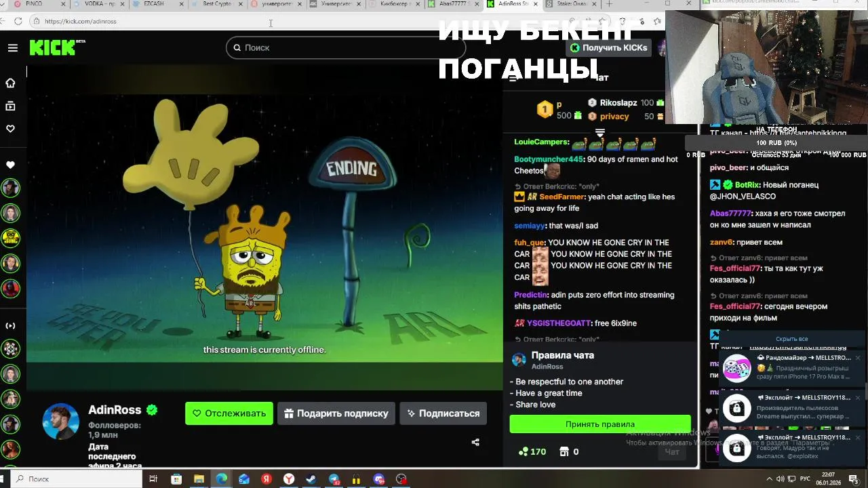
Task: Open Microsoft Edge on the taskbar
Action: pyautogui.click(x=222, y=479)
